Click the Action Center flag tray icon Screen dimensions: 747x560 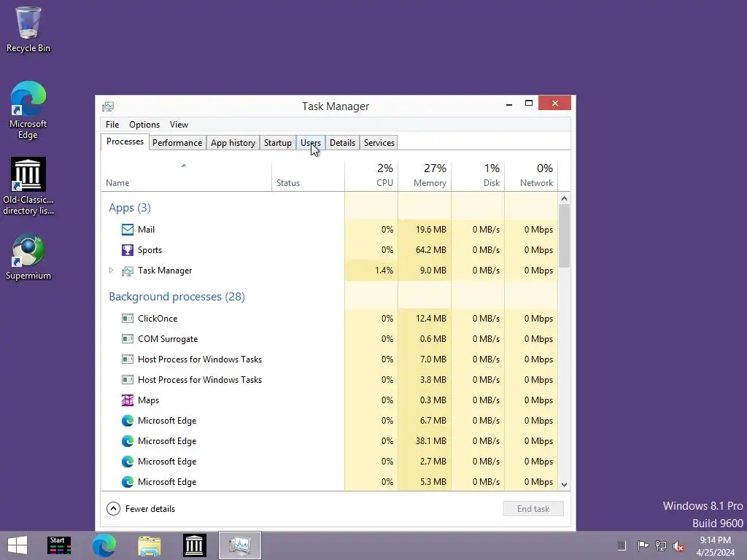coord(643,545)
